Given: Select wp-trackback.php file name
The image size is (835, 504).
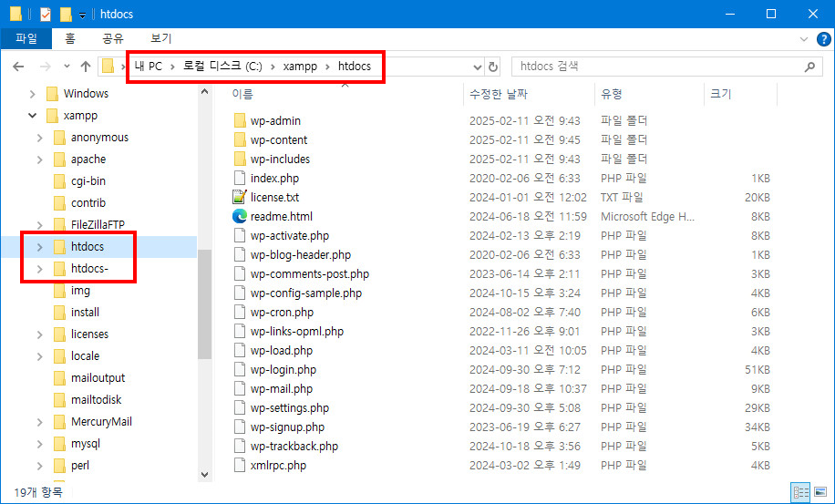Looking at the screenshot, I should point(294,447).
